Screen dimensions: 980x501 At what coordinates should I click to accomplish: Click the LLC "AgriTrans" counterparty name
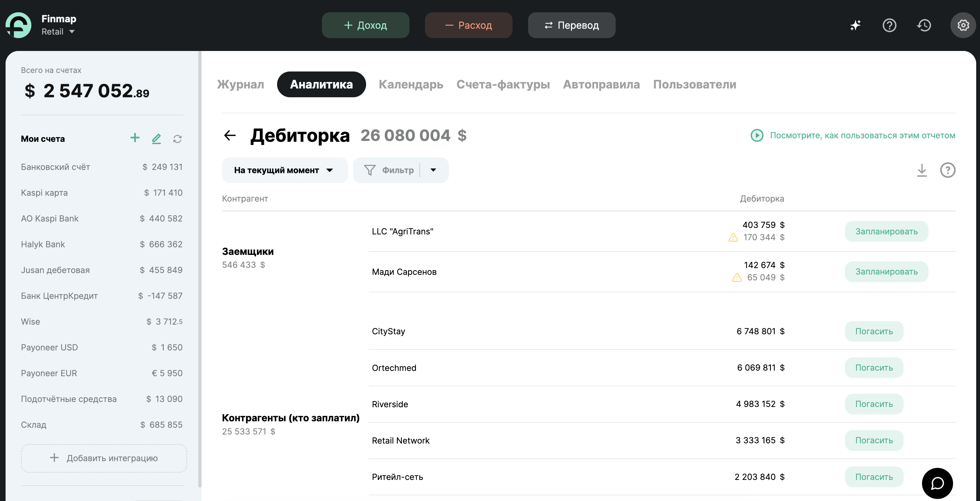click(402, 231)
